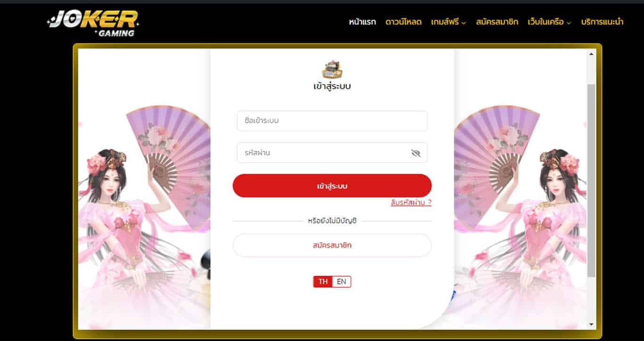This screenshot has width=644, height=341.
Task: Open the หน้าแรก menu item
Action: click(x=362, y=22)
